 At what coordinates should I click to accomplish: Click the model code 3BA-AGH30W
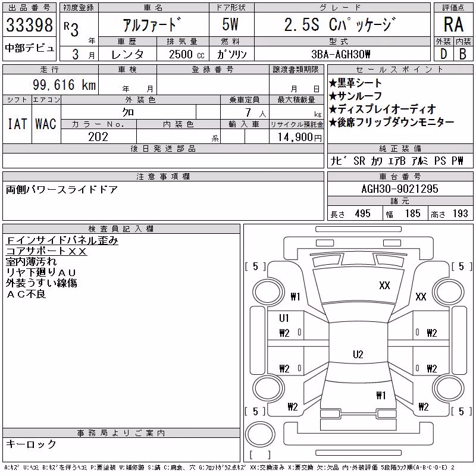coord(341,54)
